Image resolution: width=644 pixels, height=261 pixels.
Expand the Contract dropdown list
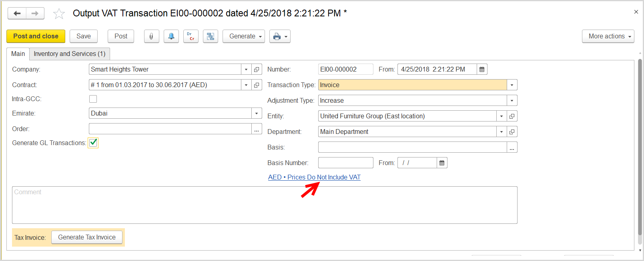246,85
